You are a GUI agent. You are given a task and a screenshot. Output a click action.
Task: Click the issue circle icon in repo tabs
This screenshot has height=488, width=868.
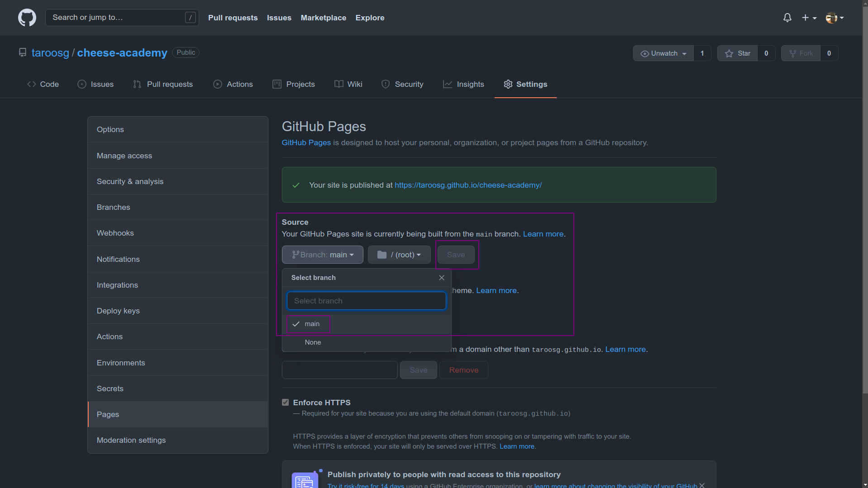tap(81, 84)
